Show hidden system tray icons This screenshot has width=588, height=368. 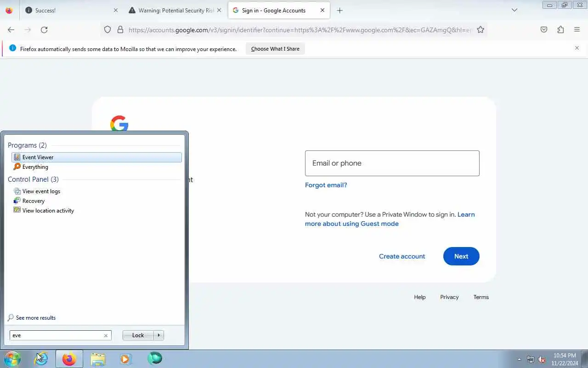(x=520, y=359)
